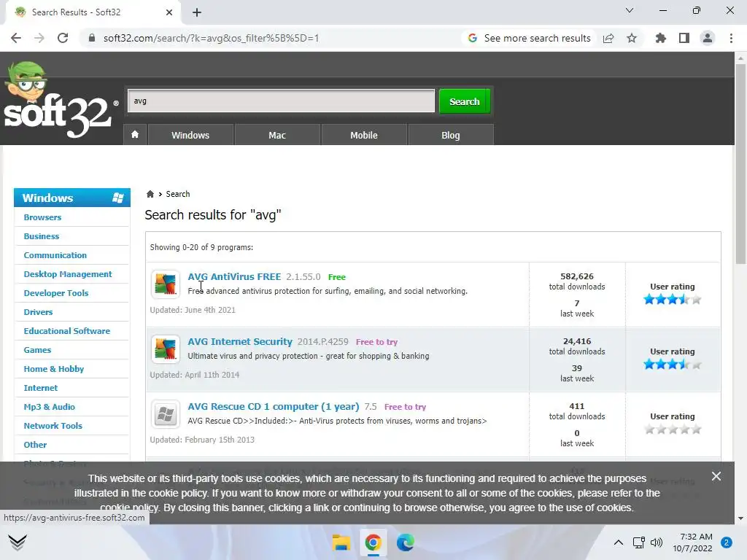This screenshot has width=747, height=560.
Task: Click the AVG Internet Security program icon
Action: tap(166, 349)
